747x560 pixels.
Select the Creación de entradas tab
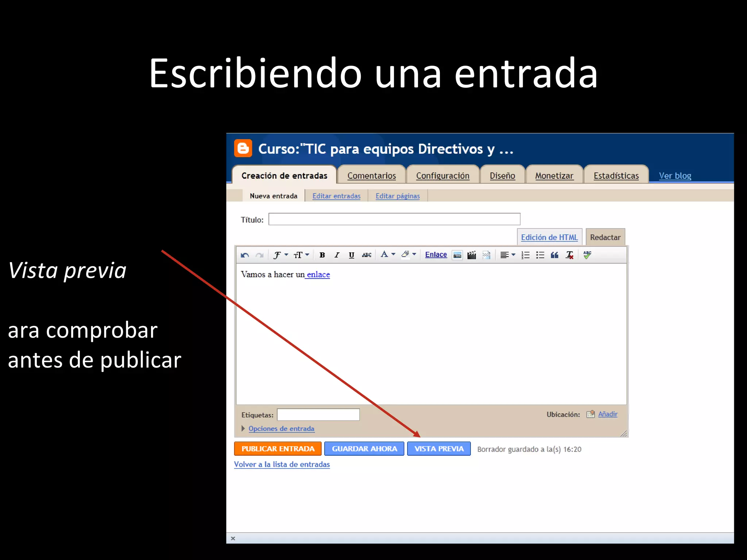284,175
